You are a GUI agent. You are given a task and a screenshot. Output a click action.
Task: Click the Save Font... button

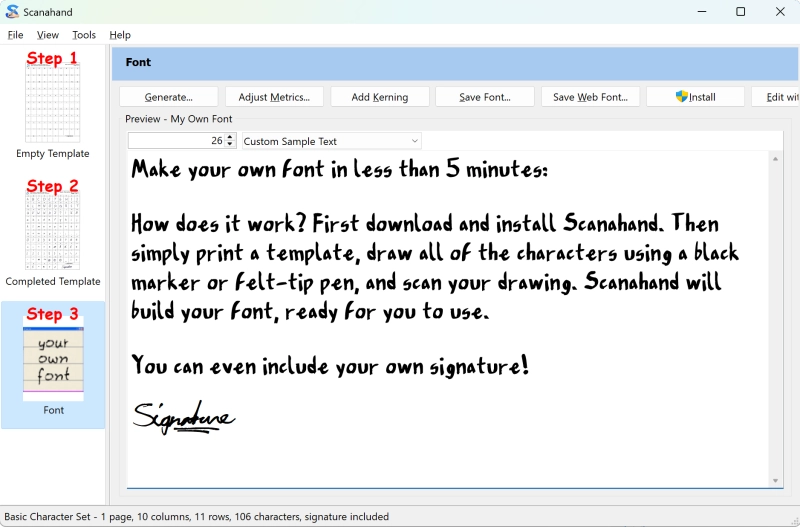(x=485, y=97)
